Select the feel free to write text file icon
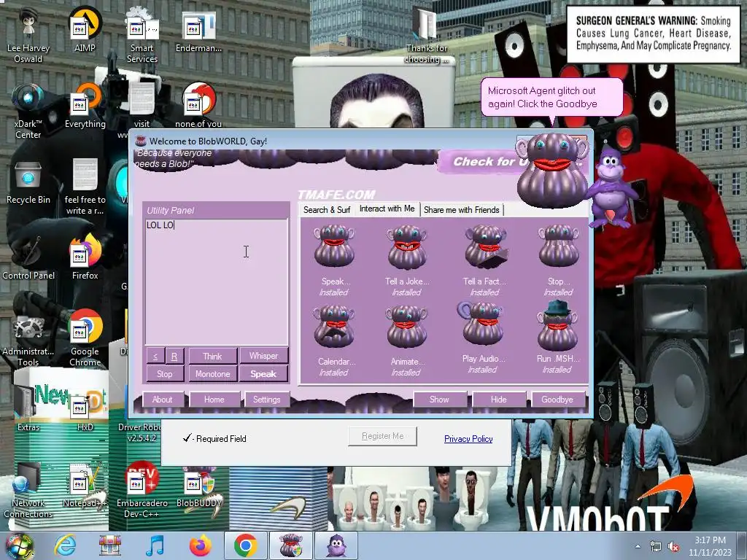 85,187
